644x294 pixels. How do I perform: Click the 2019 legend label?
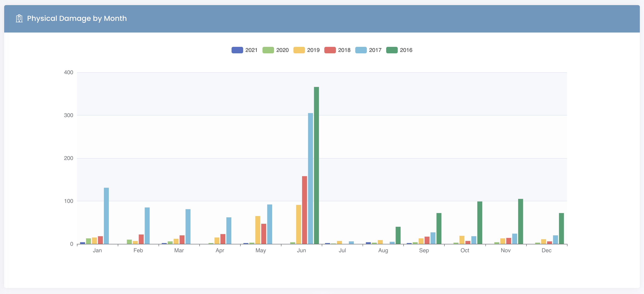[313, 50]
